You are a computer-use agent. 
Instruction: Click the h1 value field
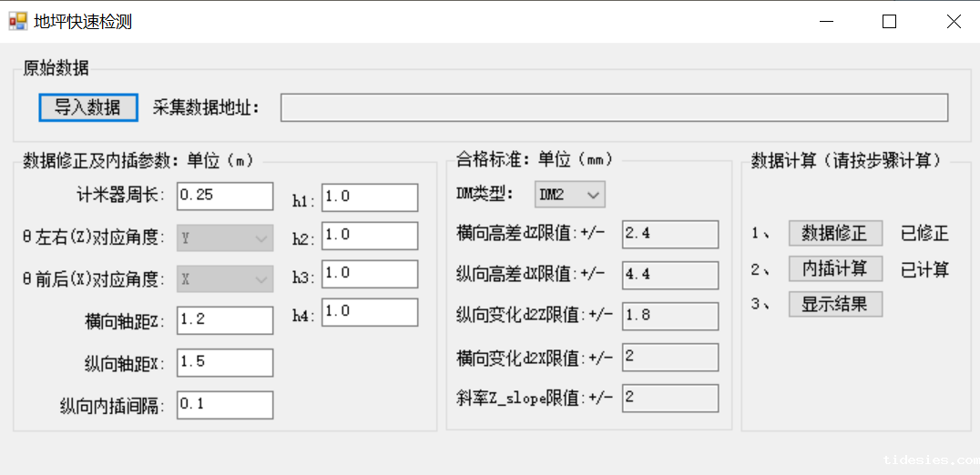[369, 197]
